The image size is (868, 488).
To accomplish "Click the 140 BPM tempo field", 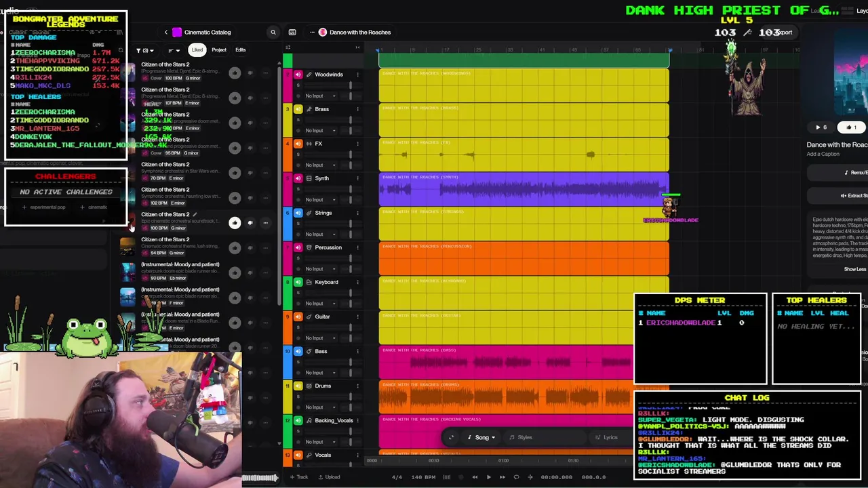I will pos(424,477).
